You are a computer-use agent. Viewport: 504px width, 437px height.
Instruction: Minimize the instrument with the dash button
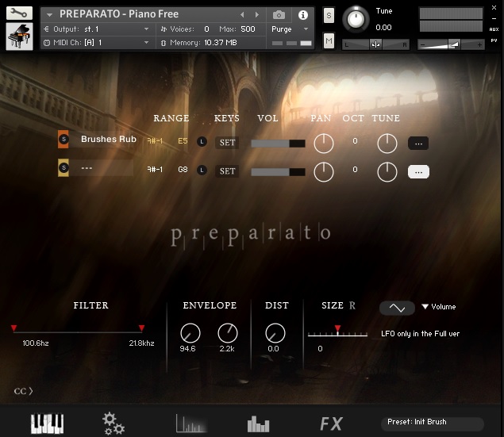click(x=494, y=18)
